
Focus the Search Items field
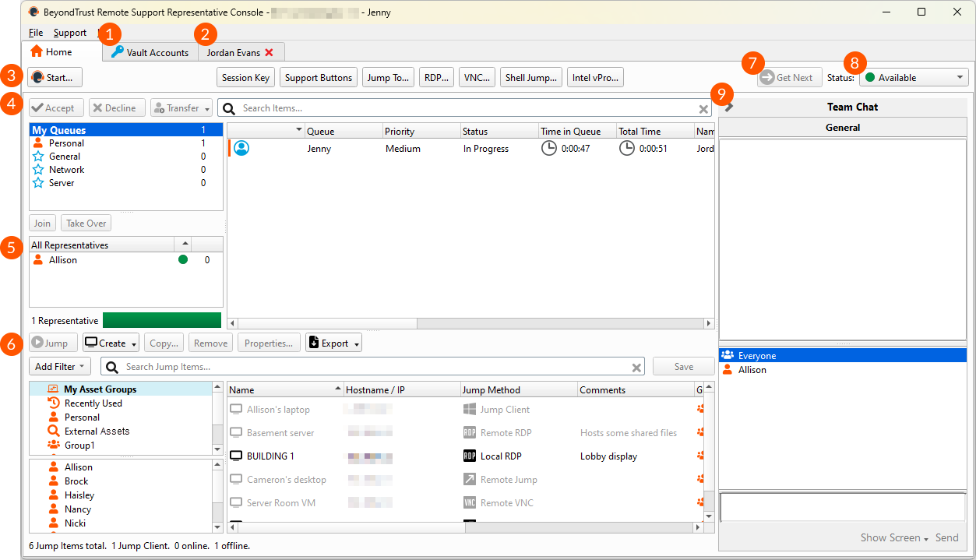point(463,107)
